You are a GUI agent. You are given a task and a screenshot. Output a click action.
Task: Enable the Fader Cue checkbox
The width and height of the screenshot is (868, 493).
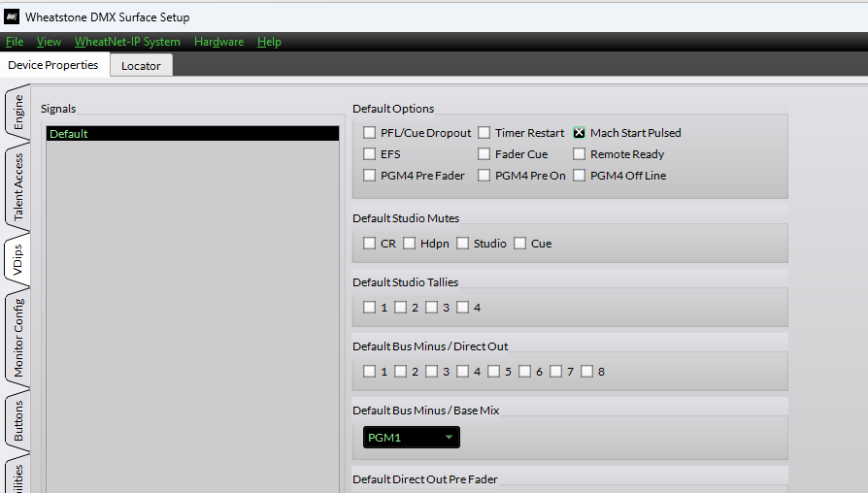point(484,154)
